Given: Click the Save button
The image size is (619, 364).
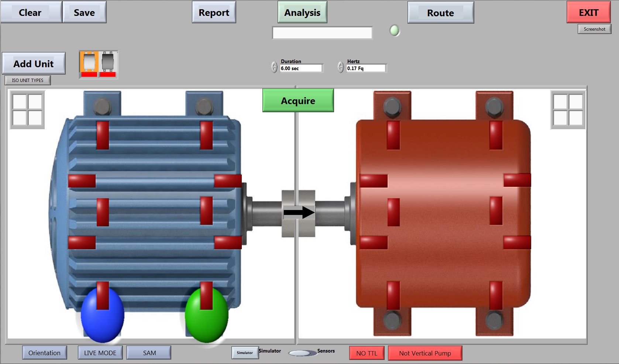Looking at the screenshot, I should 85,12.
